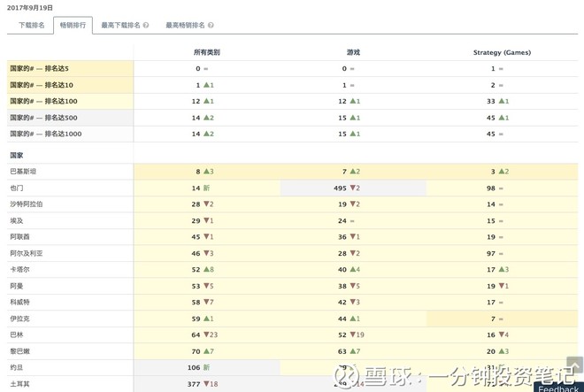
Task: Click help icon beside 最高下载排名
Action: pos(146,26)
